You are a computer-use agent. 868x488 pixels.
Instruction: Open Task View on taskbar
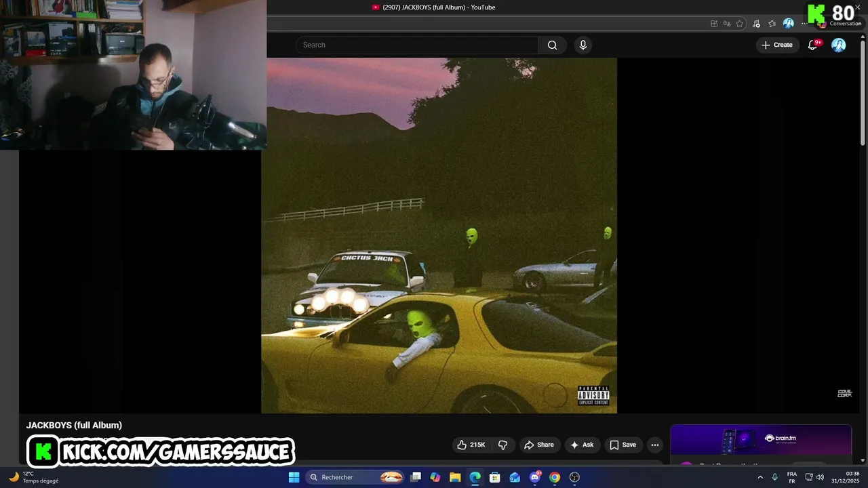416,477
